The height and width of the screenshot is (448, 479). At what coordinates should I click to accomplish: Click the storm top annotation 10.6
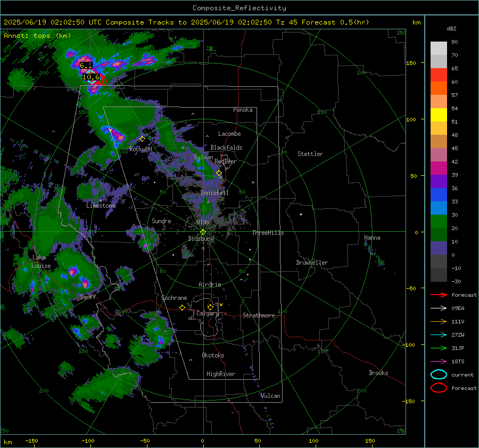point(90,77)
